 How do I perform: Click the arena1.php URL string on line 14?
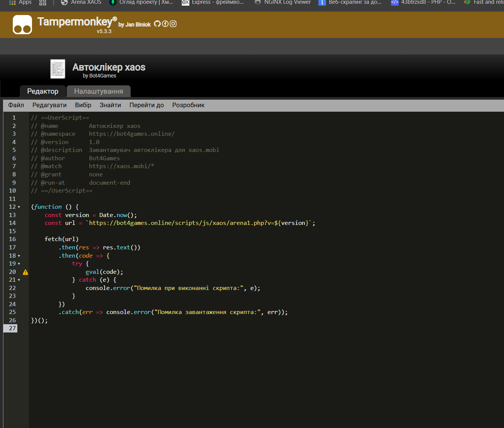click(x=199, y=223)
